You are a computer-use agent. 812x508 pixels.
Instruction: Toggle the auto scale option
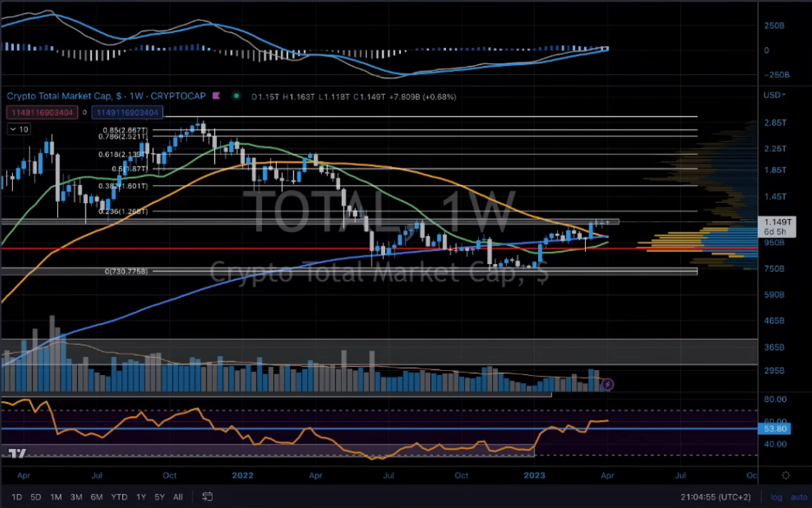point(799,497)
